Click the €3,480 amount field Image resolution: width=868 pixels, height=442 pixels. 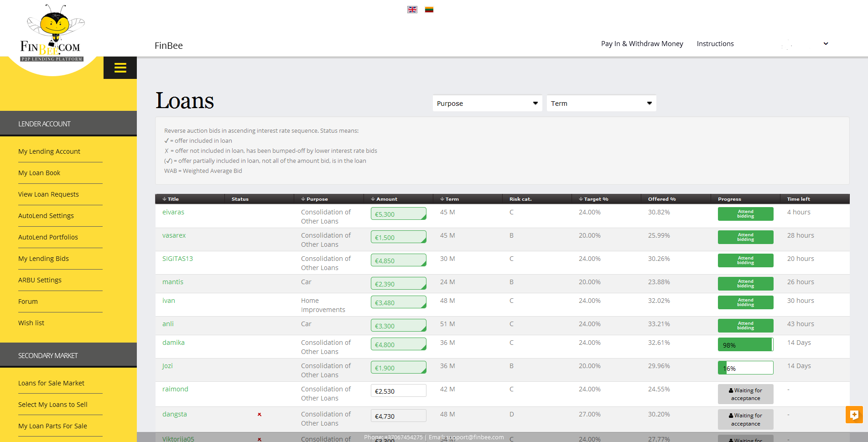[399, 302]
